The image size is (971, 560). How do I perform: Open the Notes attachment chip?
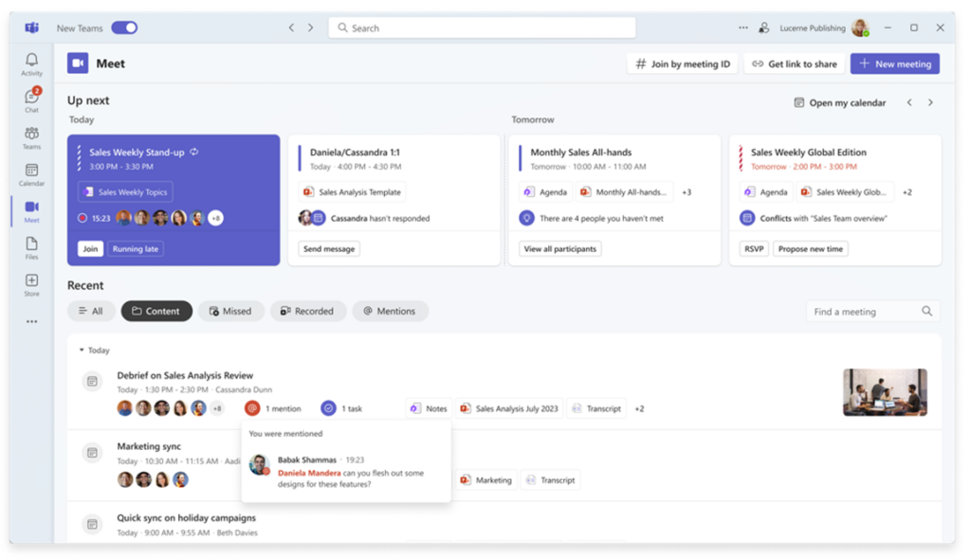(x=430, y=408)
